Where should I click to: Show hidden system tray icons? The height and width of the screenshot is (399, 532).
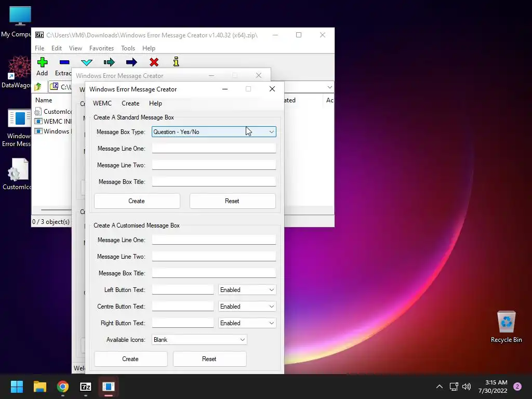click(440, 387)
